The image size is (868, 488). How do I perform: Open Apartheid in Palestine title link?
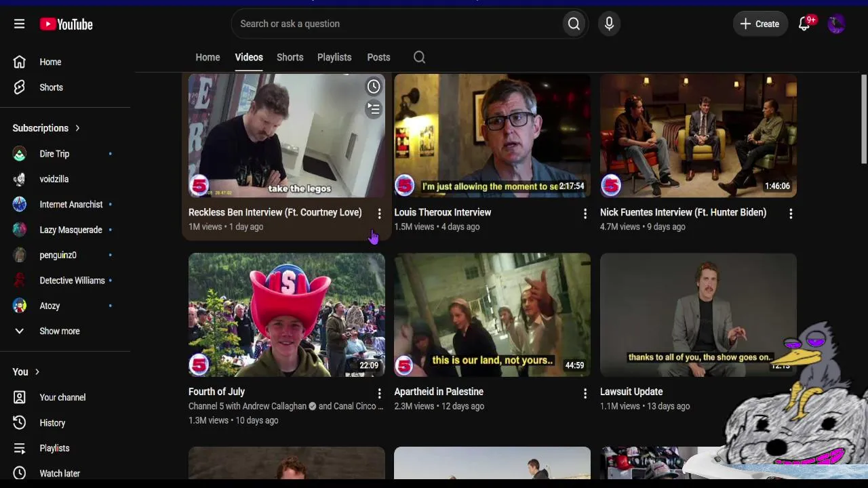(439, 392)
